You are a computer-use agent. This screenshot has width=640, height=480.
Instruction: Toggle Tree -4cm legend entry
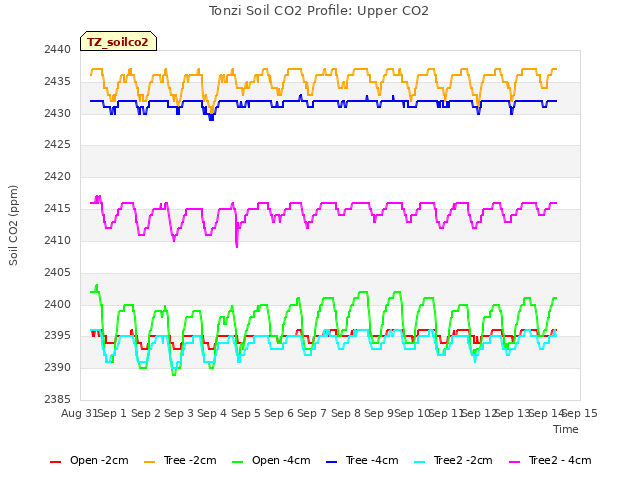pyautogui.click(x=362, y=461)
